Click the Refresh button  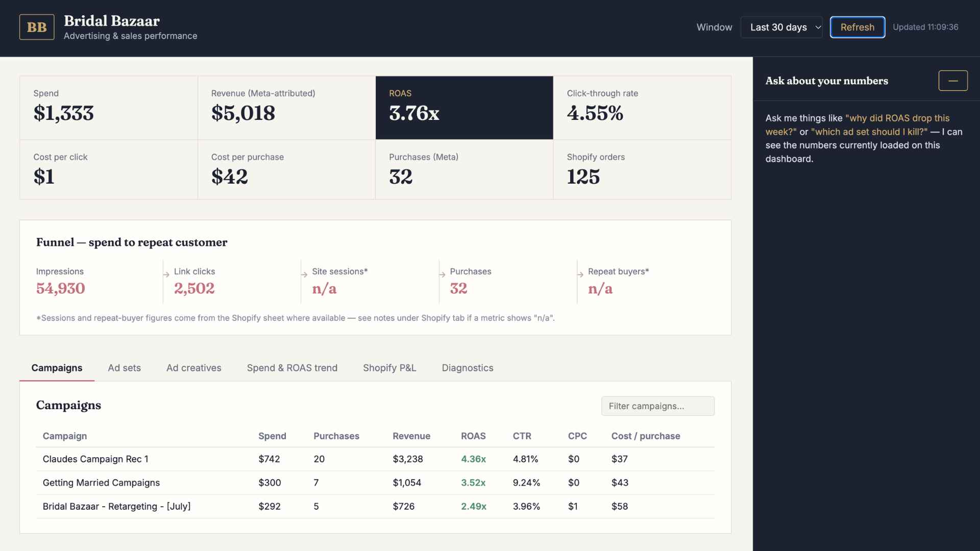click(x=857, y=27)
